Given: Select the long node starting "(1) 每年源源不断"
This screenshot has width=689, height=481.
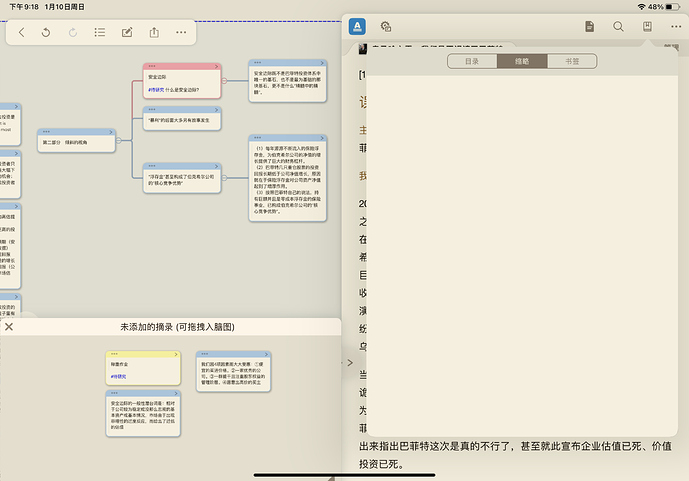Looking at the screenshot, I should pos(287,180).
